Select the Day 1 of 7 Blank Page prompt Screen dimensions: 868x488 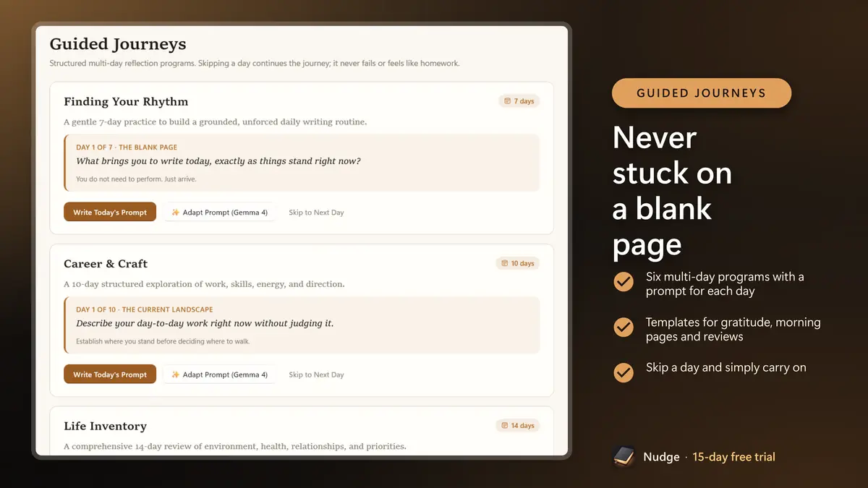pyautogui.click(x=302, y=163)
